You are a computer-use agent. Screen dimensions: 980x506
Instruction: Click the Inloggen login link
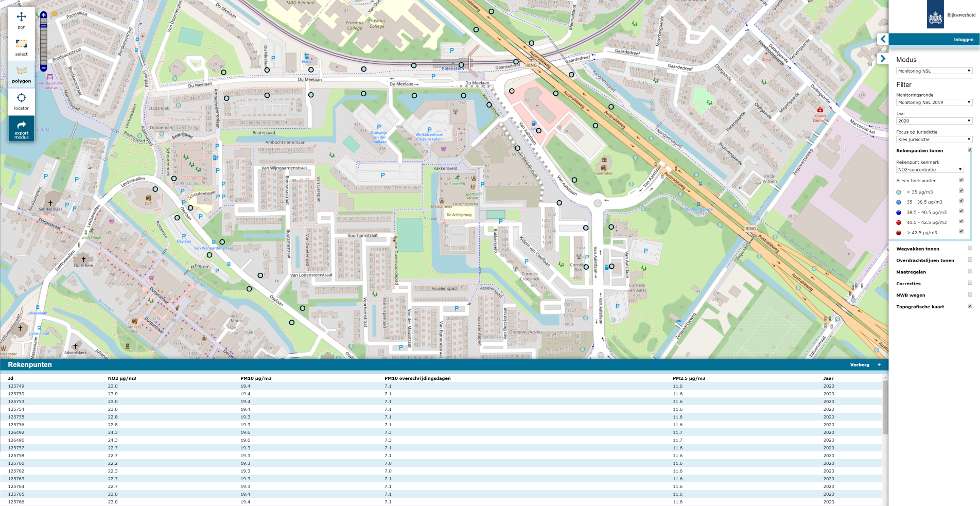pyautogui.click(x=963, y=40)
